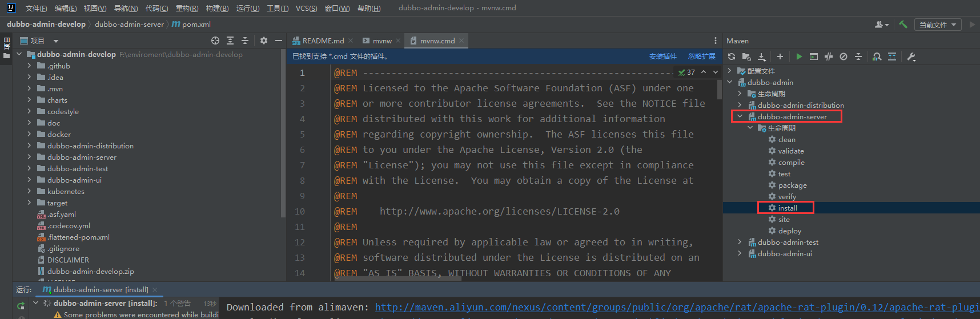Click generate sources and update folders icon
Screen dimensions: 980x319
tap(746, 56)
